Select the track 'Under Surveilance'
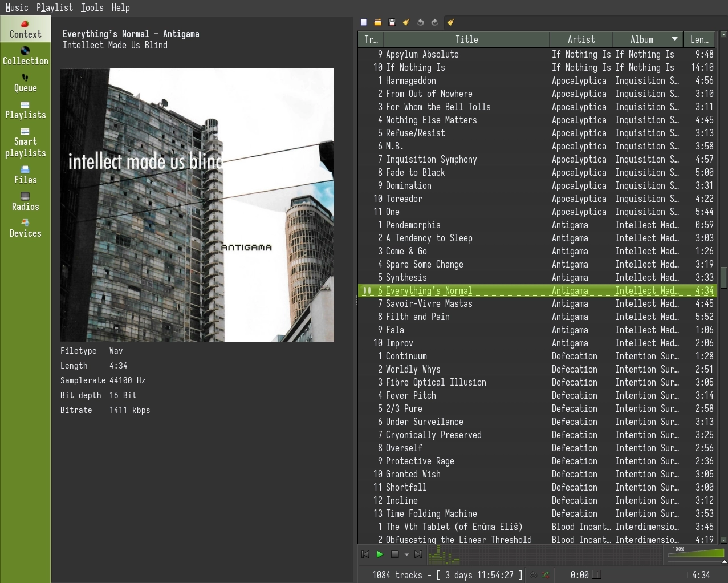This screenshot has width=728, height=583. (x=536, y=422)
